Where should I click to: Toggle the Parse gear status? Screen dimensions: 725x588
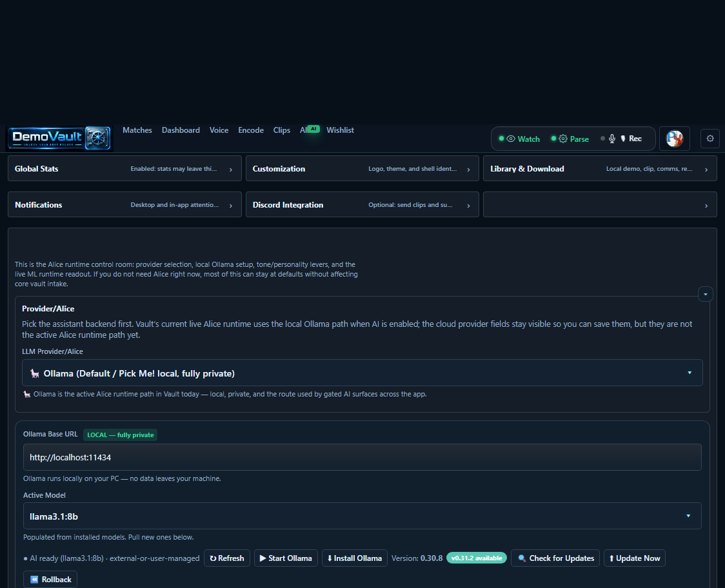click(x=570, y=139)
